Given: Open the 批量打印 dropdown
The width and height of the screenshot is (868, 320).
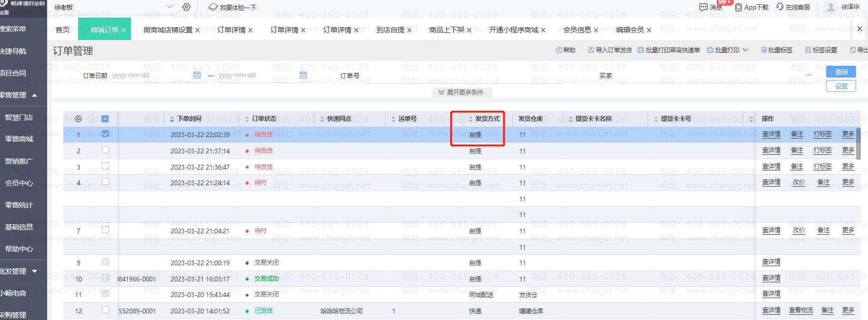Looking at the screenshot, I should pyautogui.click(x=728, y=50).
